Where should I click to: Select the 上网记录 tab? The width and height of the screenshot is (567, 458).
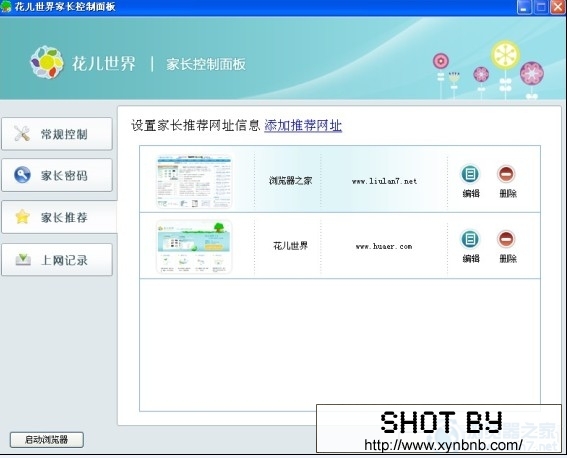pos(57,260)
